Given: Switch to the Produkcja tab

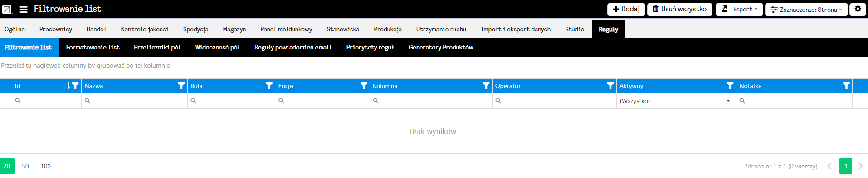Looking at the screenshot, I should pos(388,29).
